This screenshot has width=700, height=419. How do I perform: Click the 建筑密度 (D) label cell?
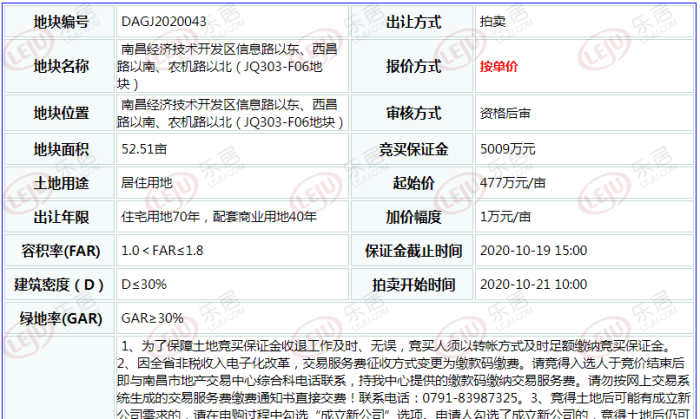pyautogui.click(x=60, y=285)
